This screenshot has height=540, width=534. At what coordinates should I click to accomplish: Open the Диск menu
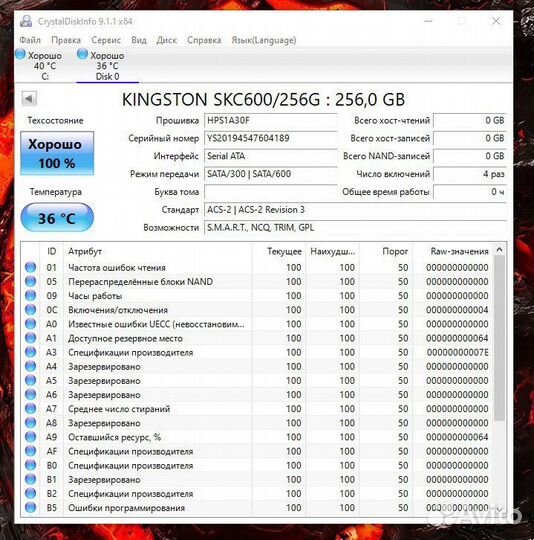pos(167,40)
